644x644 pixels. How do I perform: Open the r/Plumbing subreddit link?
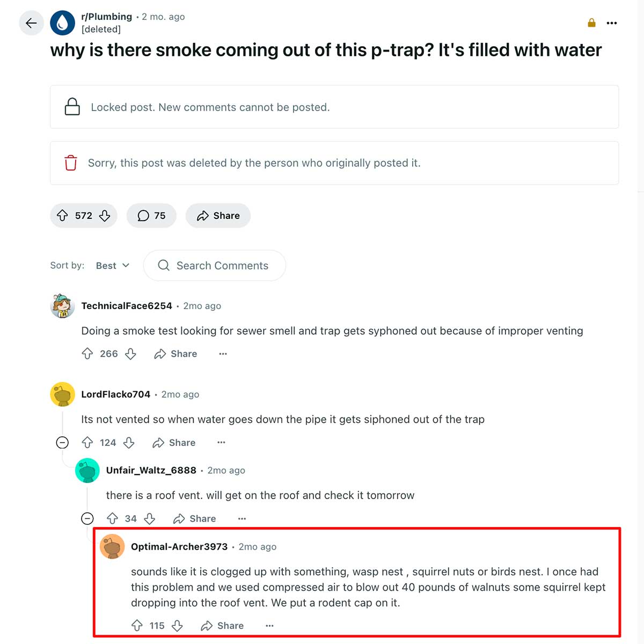(107, 16)
